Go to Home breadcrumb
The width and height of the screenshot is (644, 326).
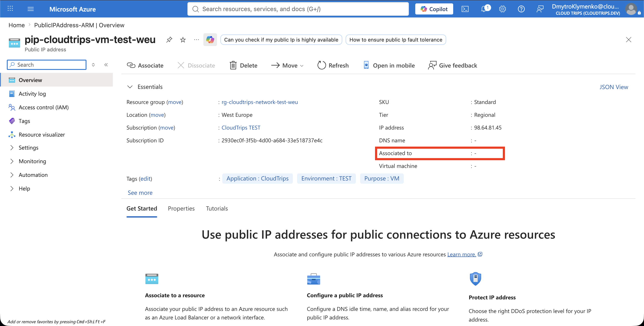[x=16, y=25]
